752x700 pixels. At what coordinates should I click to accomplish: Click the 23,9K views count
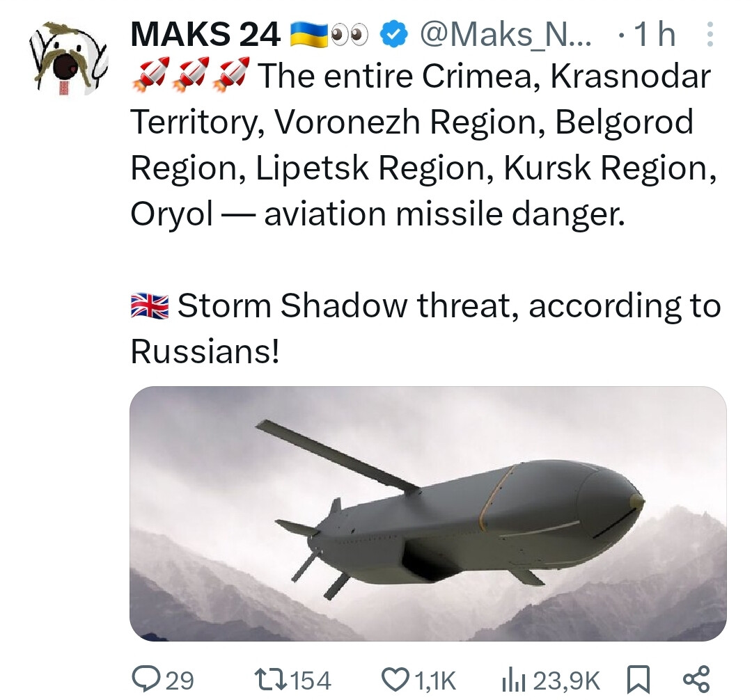[x=566, y=681]
